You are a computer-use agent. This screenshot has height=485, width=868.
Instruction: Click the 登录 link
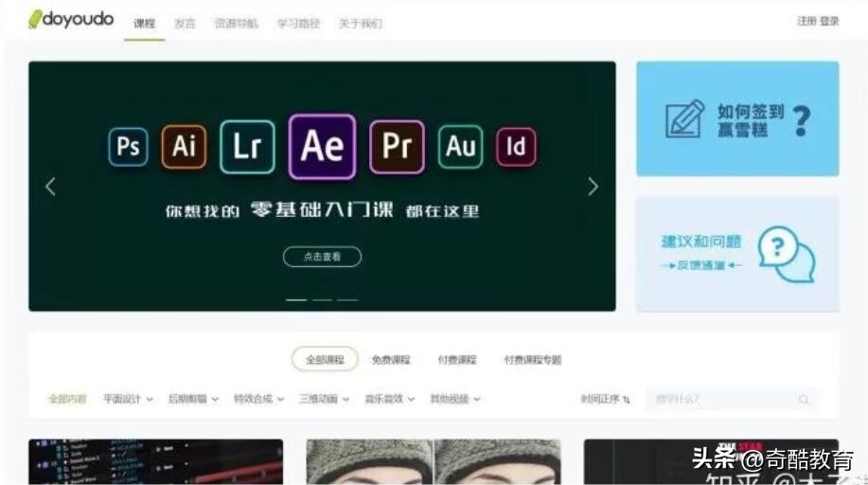[x=829, y=21]
